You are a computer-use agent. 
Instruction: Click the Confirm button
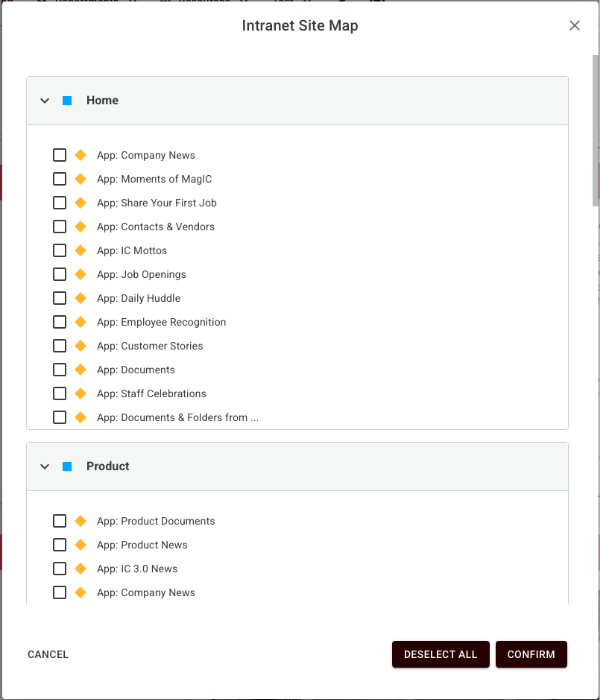[x=531, y=655]
